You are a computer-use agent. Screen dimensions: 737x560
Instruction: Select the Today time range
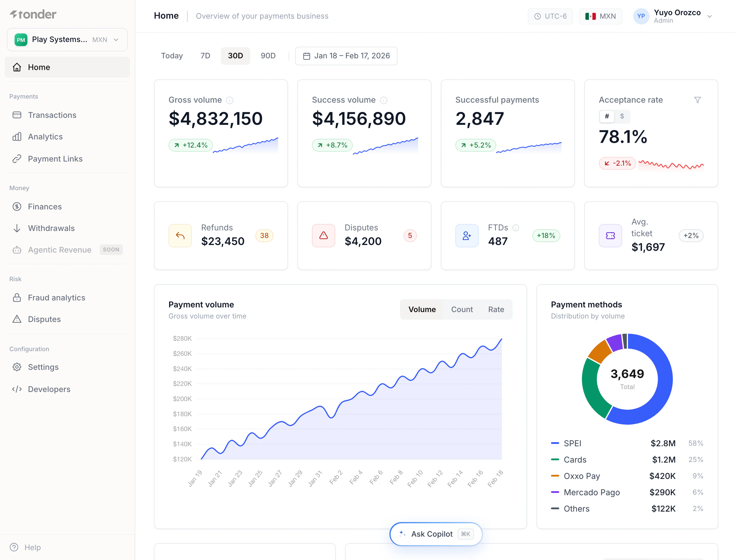(x=172, y=56)
